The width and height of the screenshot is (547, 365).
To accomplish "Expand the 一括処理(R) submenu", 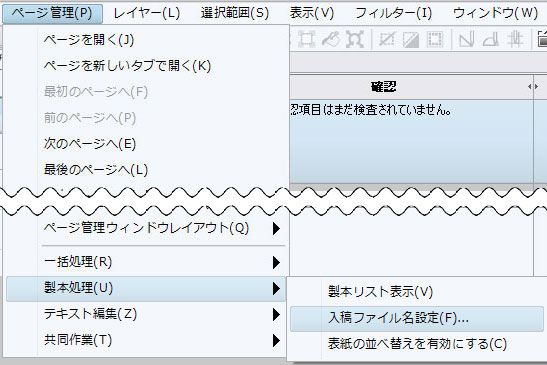I will click(146, 262).
